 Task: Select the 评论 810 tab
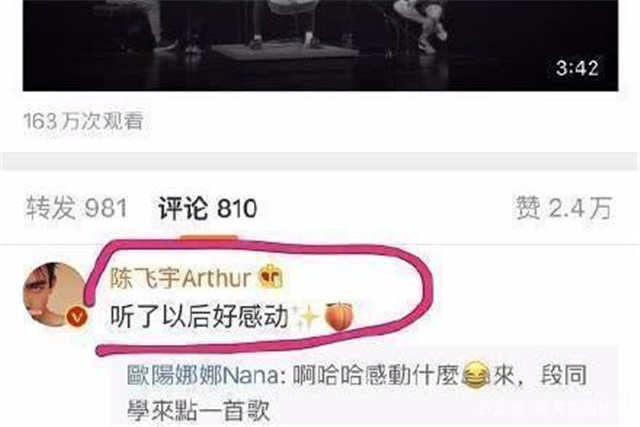(208, 208)
